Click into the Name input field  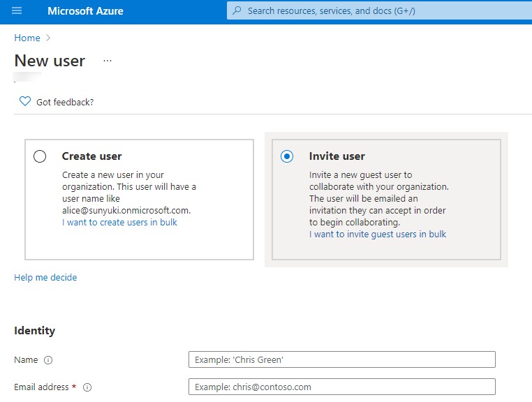click(x=342, y=359)
